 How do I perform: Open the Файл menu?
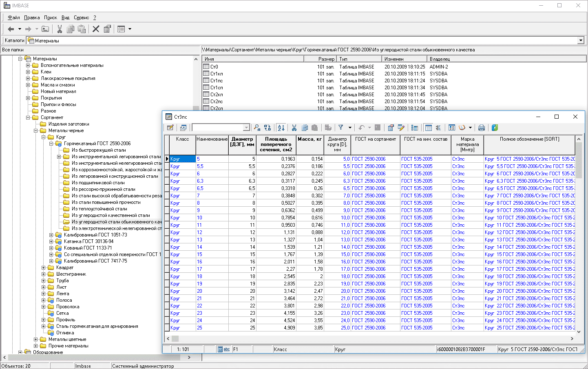tap(14, 18)
